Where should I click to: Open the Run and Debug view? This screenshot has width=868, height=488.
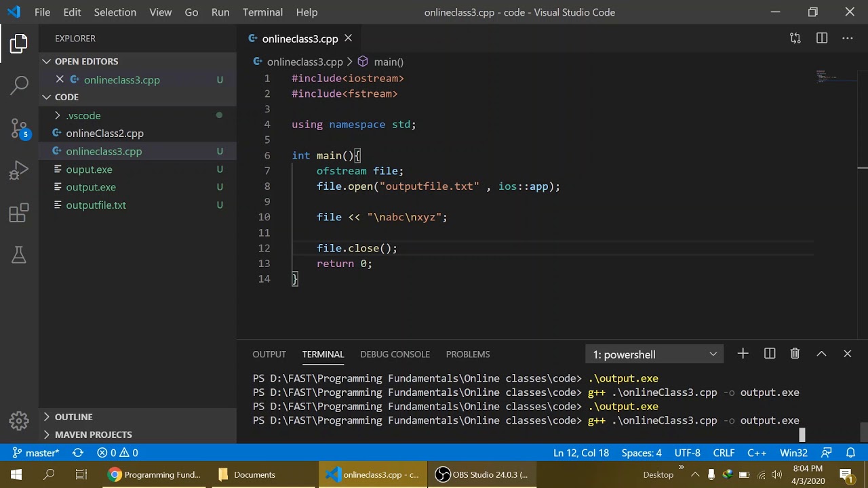[19, 170]
